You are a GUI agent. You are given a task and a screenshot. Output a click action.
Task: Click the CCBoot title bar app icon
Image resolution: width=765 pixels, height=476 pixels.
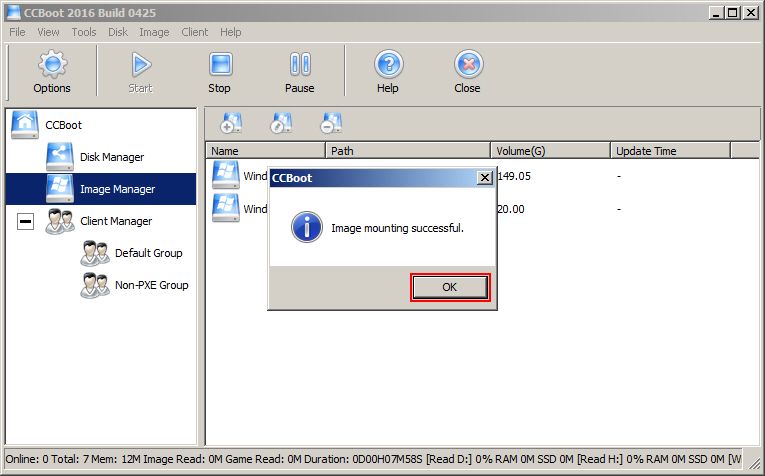point(13,13)
